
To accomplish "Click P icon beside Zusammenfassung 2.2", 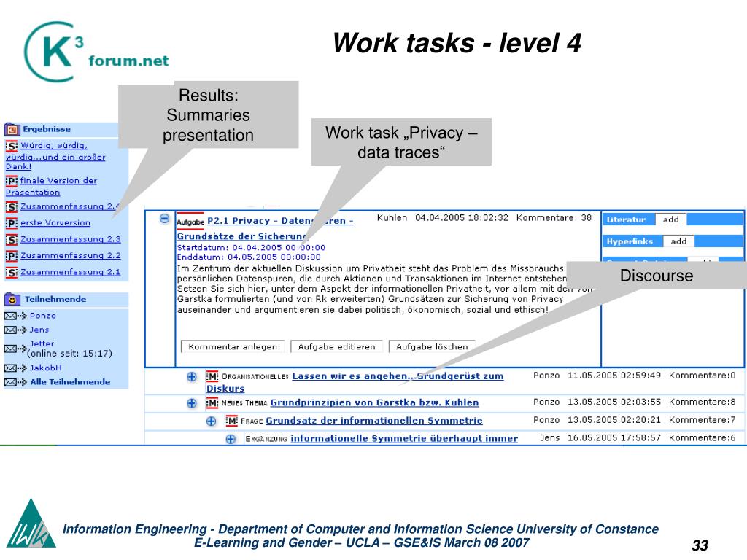I will tap(12, 256).
